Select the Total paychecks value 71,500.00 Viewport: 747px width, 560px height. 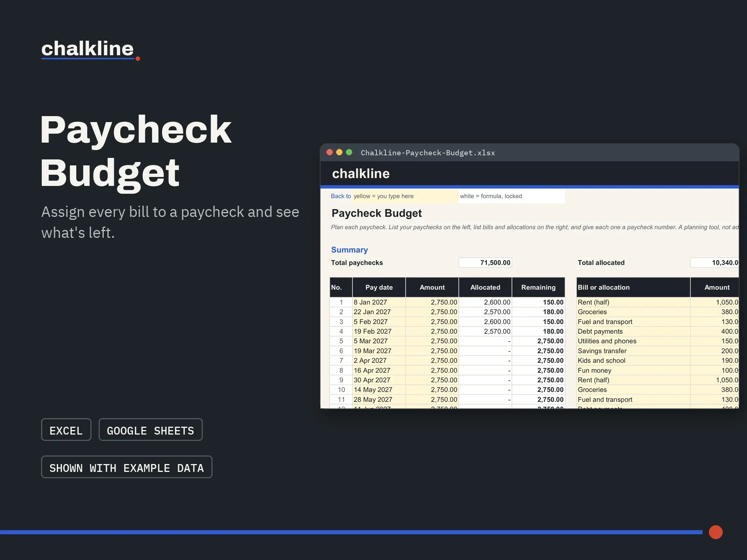click(x=485, y=262)
